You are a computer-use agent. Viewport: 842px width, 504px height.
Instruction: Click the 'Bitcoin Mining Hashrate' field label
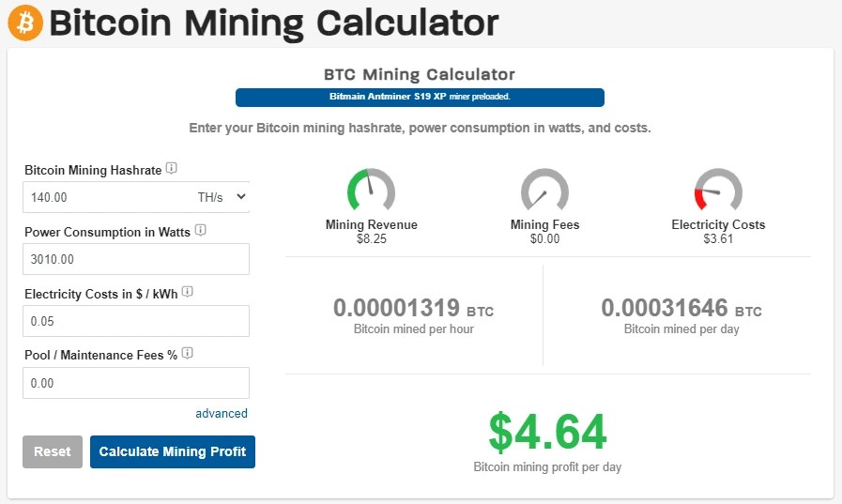coord(93,170)
